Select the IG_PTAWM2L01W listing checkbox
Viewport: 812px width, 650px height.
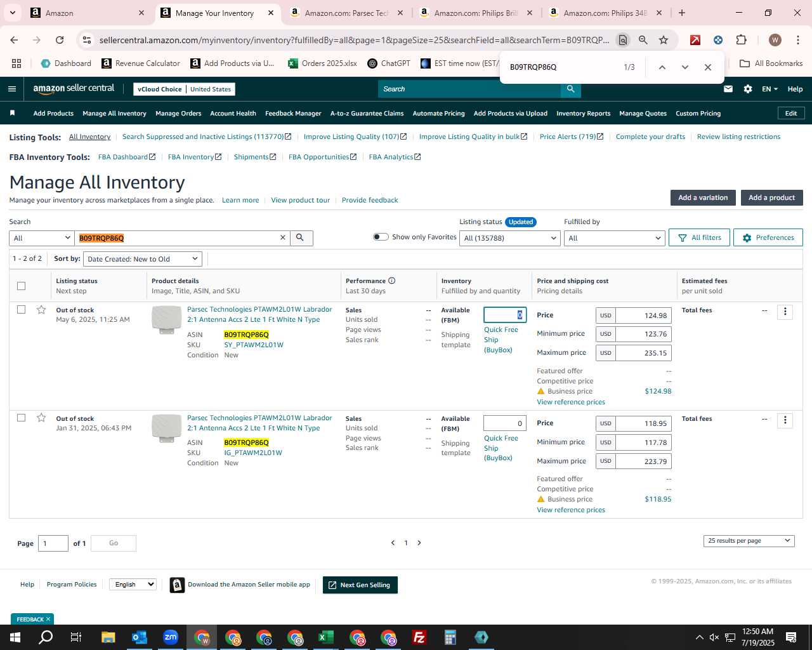pos(21,417)
